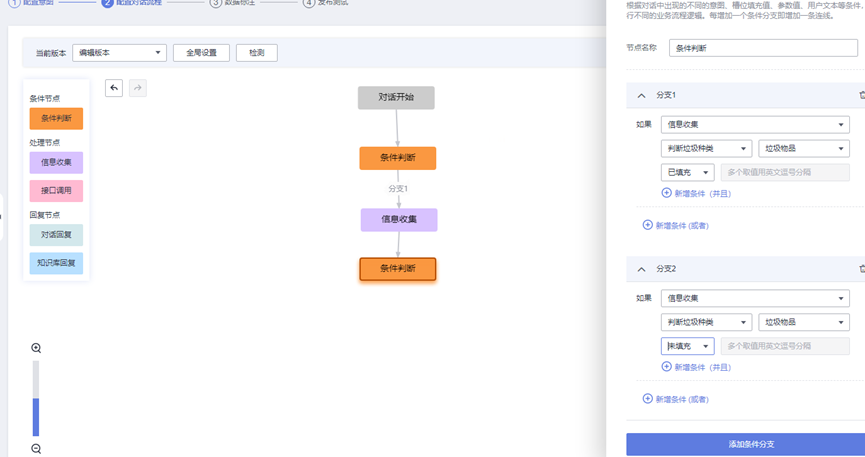Open 分支1 信息收集 condition type dropdown
The height and width of the screenshot is (457, 865).
[x=755, y=124]
